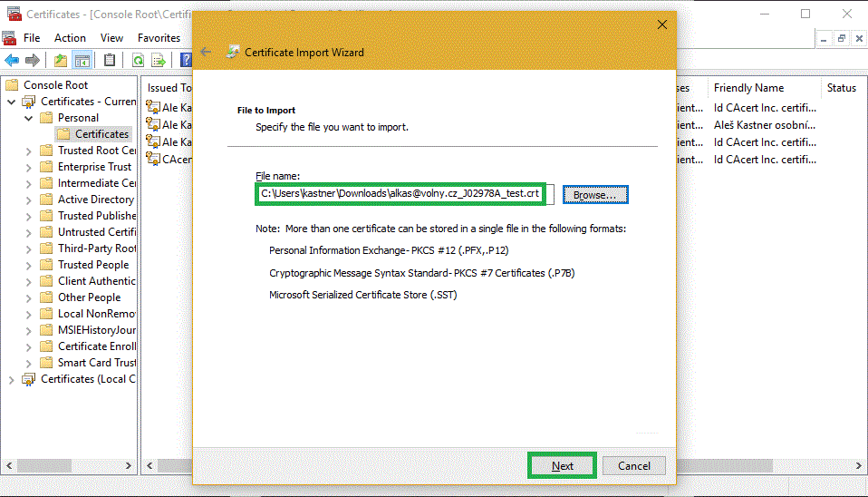This screenshot has height=497, width=868.
Task: Click the Refresh toolbar icon
Action: click(138, 61)
